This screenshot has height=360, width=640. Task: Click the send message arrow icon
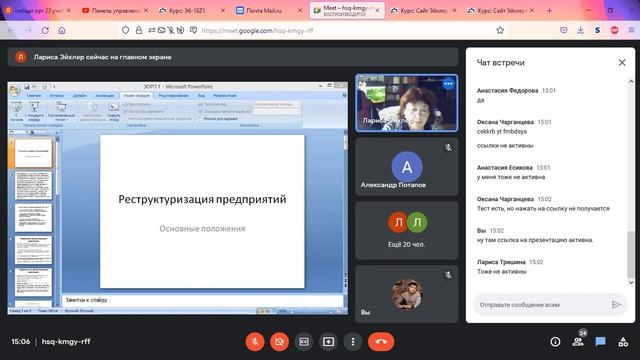(x=616, y=304)
